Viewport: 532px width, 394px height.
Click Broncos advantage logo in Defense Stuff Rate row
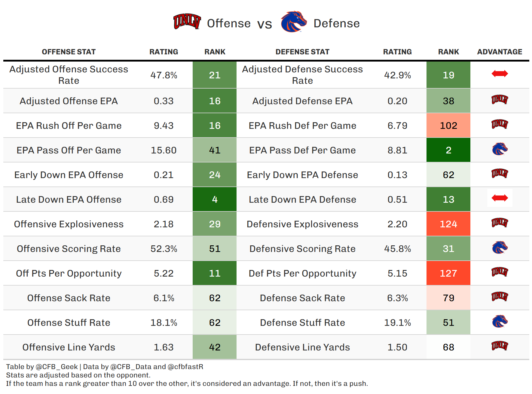500,321
